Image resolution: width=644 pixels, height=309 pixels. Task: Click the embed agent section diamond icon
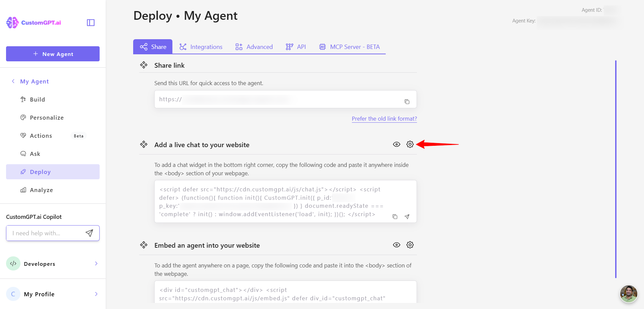click(144, 245)
